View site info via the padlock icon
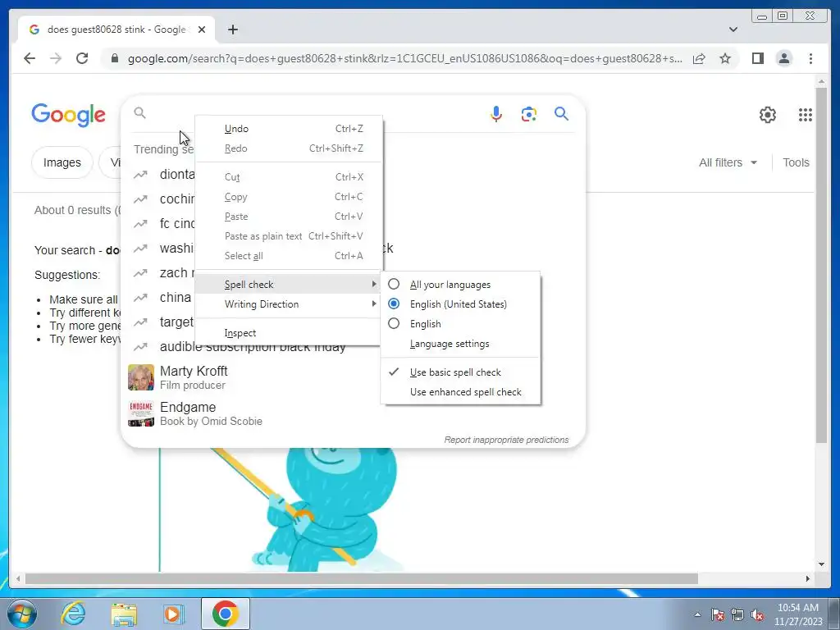The height and width of the screenshot is (630, 840). coord(115,58)
